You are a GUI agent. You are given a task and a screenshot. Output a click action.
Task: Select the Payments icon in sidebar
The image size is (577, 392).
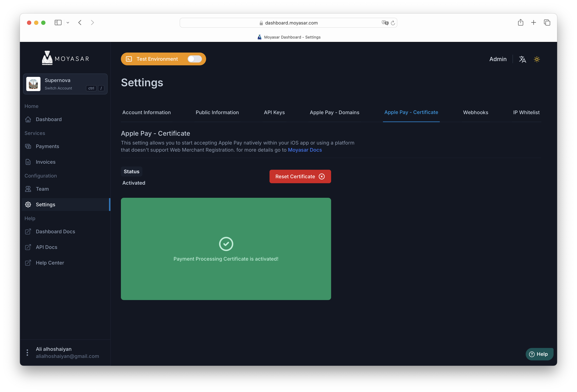[x=28, y=146]
